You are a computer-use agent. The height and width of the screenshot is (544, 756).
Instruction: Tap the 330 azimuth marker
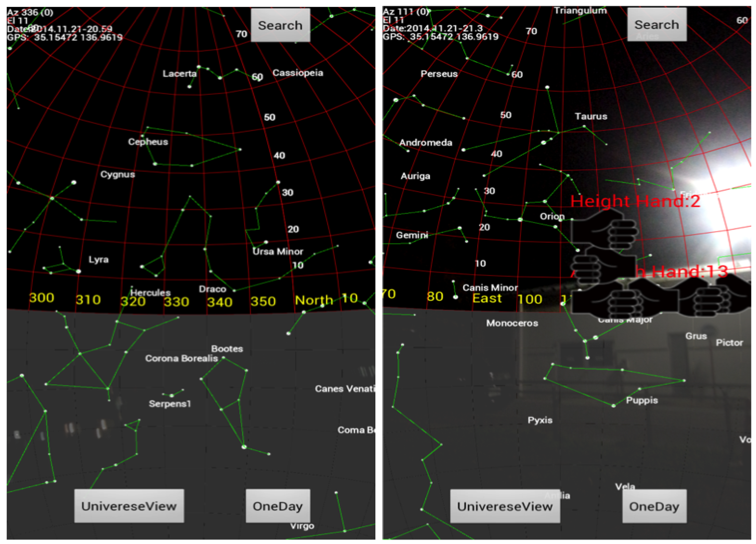(177, 302)
